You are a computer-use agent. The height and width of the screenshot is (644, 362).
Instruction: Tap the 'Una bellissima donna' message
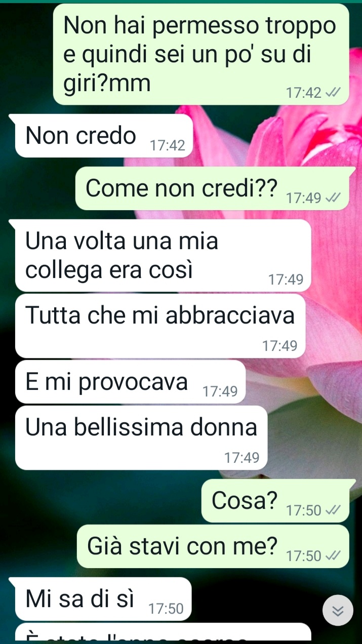point(141,438)
